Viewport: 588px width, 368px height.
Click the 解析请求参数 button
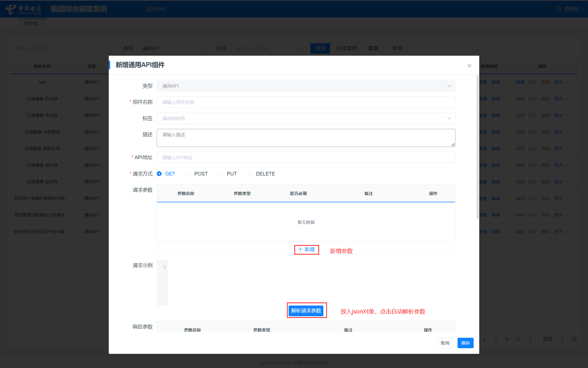(306, 311)
